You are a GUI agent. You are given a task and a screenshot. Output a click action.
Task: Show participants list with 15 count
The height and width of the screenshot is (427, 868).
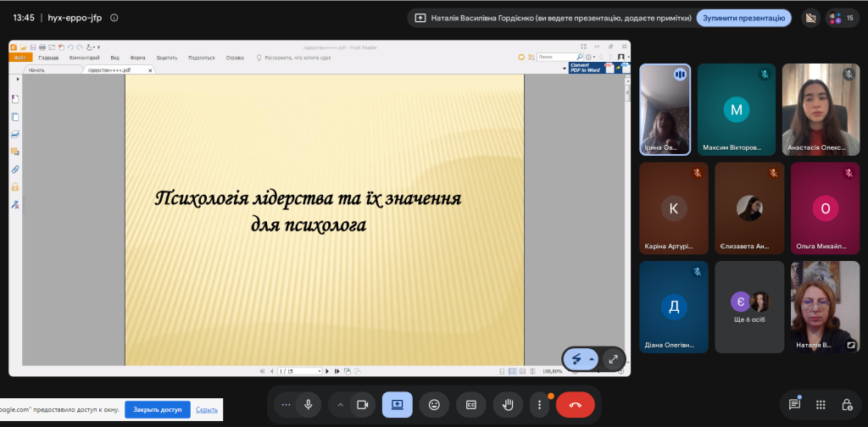[842, 18]
